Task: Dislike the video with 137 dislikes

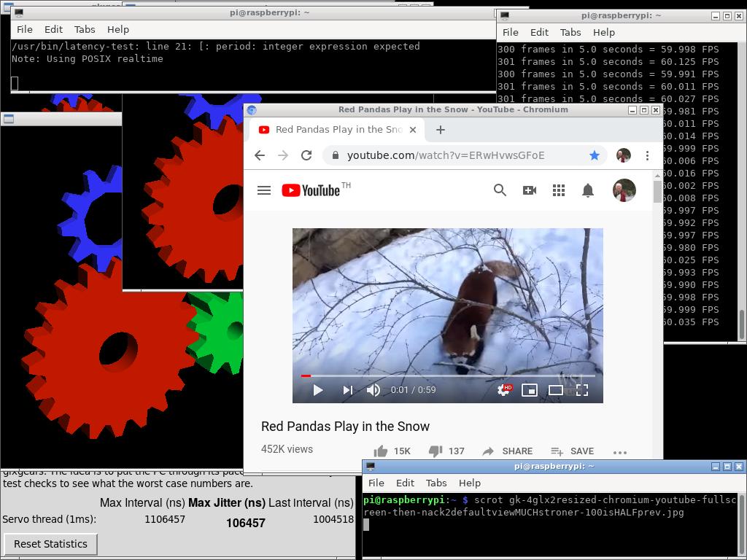Action: [x=446, y=451]
